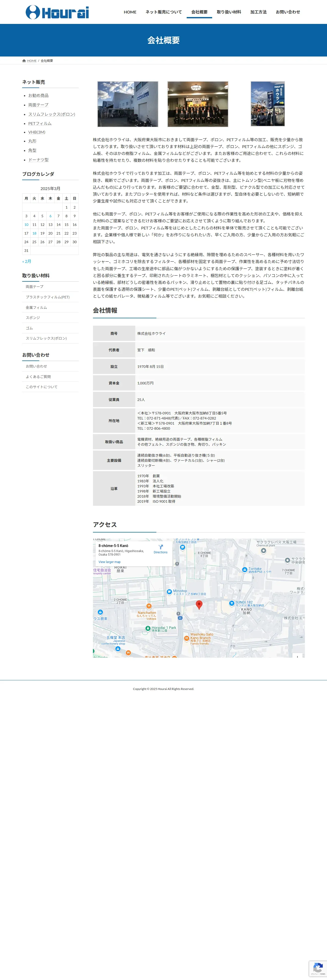Click View larger map link
This screenshot has width=327, height=980.
(x=109, y=562)
